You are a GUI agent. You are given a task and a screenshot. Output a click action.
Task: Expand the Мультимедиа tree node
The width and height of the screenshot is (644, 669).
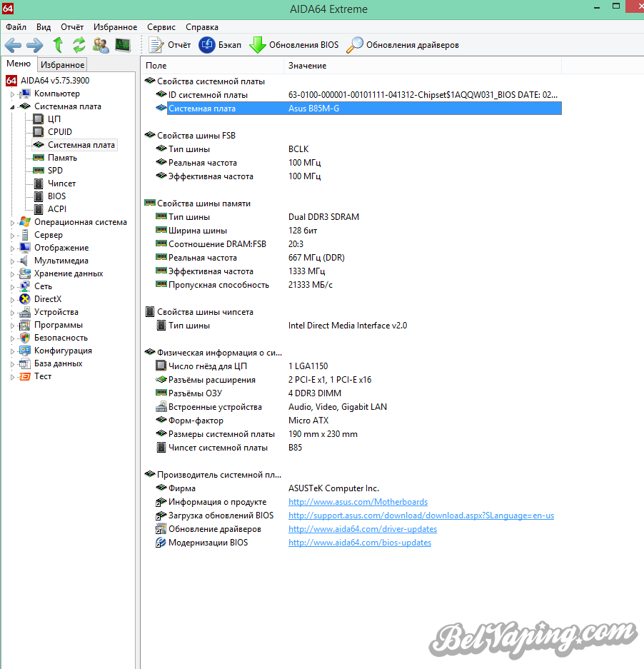pyautogui.click(x=12, y=261)
